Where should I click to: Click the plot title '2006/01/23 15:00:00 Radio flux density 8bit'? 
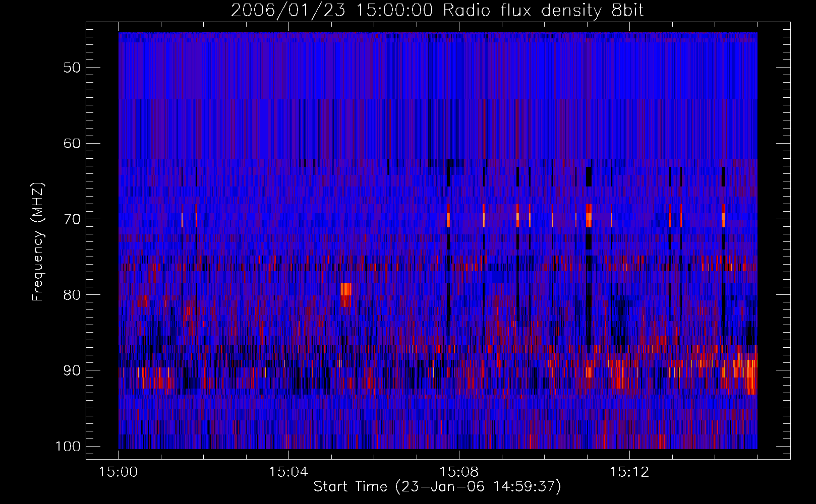437,10
